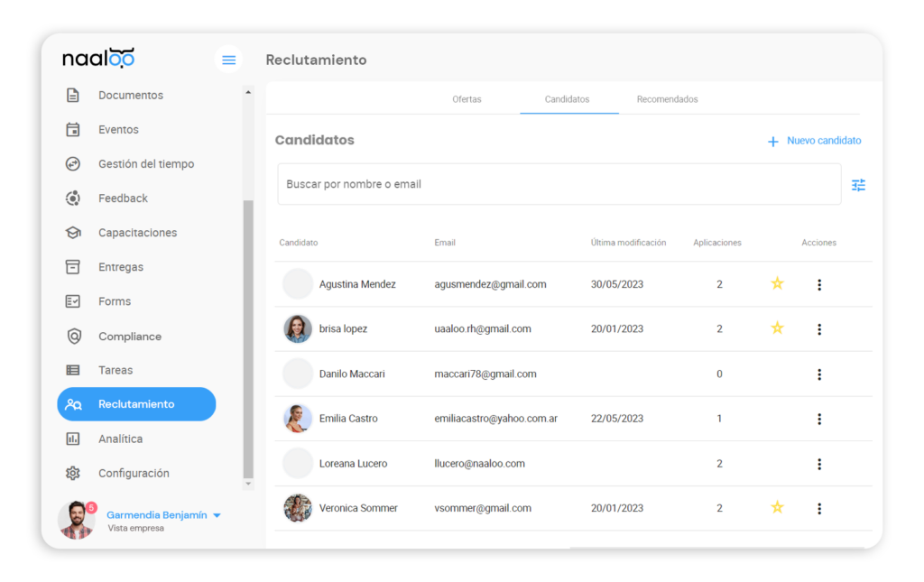Open actions menu for Veronica Sommer
924x582 pixels.
coord(819,508)
